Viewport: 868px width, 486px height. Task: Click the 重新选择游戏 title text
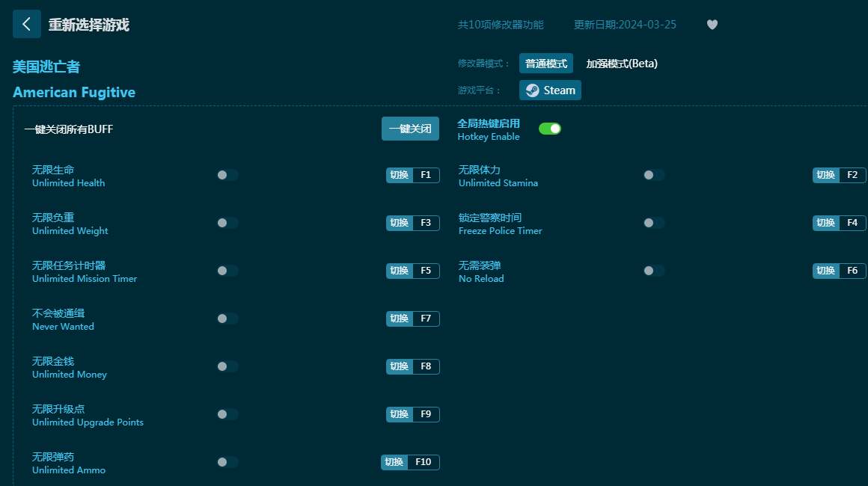click(x=88, y=25)
